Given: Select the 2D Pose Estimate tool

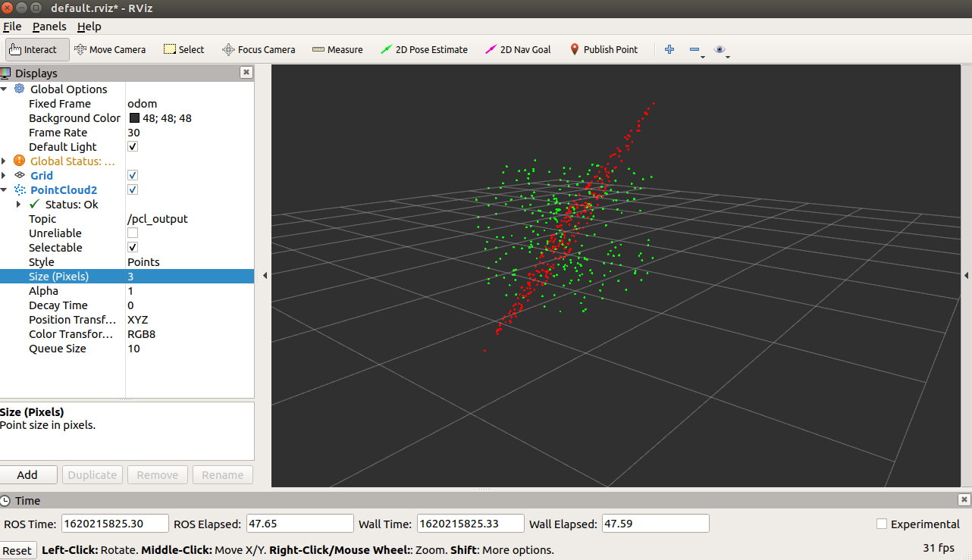Looking at the screenshot, I should point(424,49).
